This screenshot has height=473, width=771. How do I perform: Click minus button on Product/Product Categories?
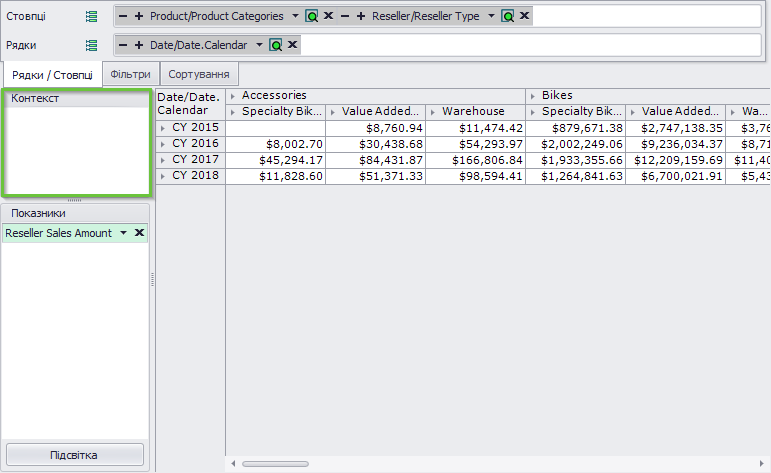tap(123, 16)
